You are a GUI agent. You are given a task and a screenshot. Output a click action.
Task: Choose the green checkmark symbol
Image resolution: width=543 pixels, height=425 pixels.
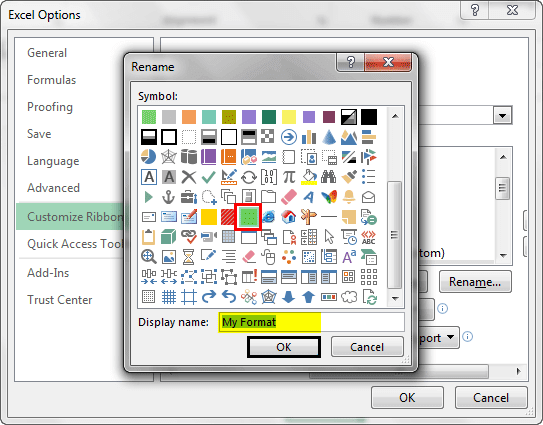(x=208, y=177)
